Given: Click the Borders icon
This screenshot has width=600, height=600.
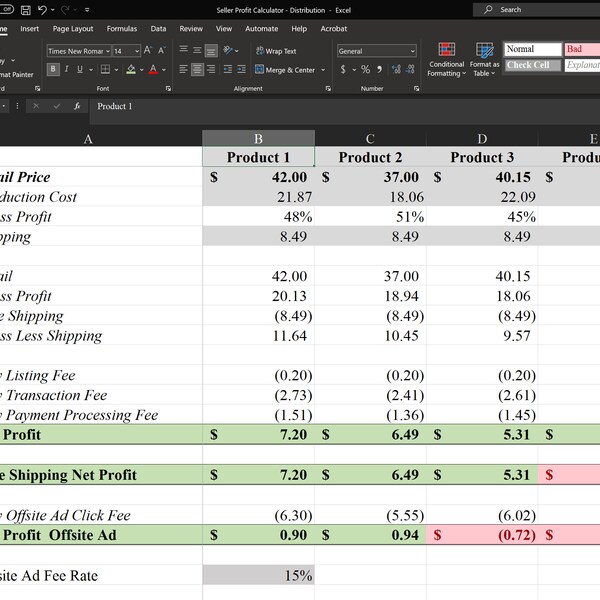Looking at the screenshot, I should [105, 69].
